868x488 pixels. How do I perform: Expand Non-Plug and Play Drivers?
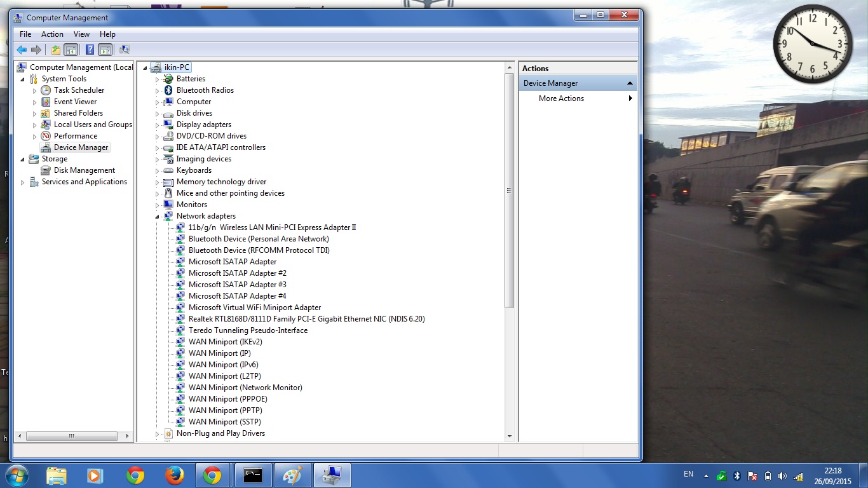click(158, 434)
